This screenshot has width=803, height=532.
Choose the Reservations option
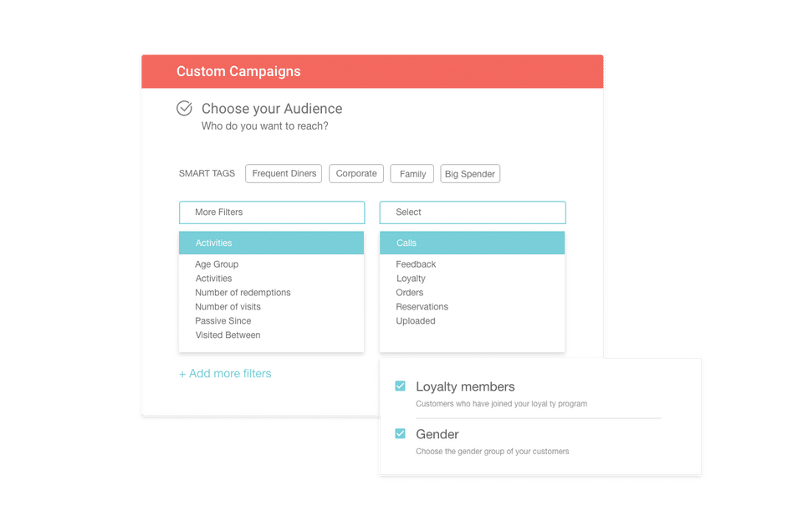point(422,307)
